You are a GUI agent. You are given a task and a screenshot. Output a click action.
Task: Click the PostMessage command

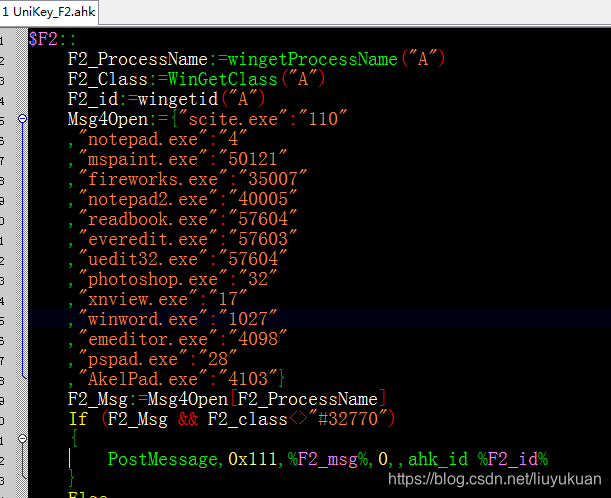(x=162, y=459)
